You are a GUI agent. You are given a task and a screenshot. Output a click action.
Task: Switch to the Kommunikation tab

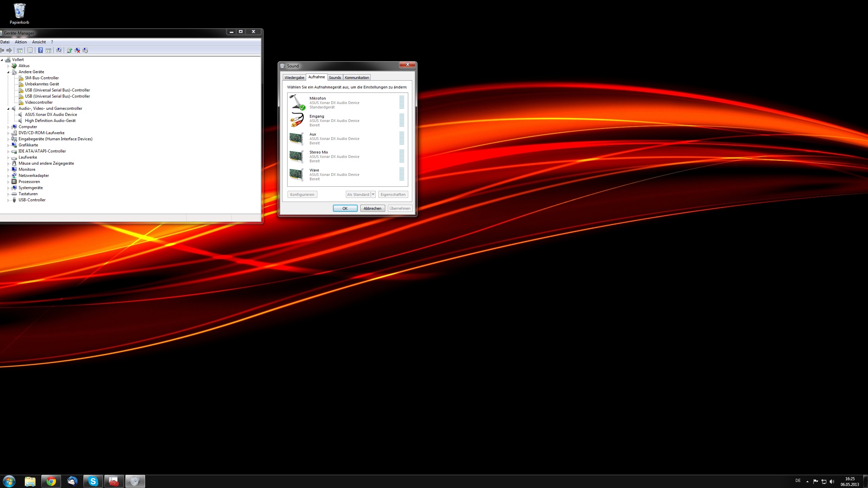click(357, 78)
